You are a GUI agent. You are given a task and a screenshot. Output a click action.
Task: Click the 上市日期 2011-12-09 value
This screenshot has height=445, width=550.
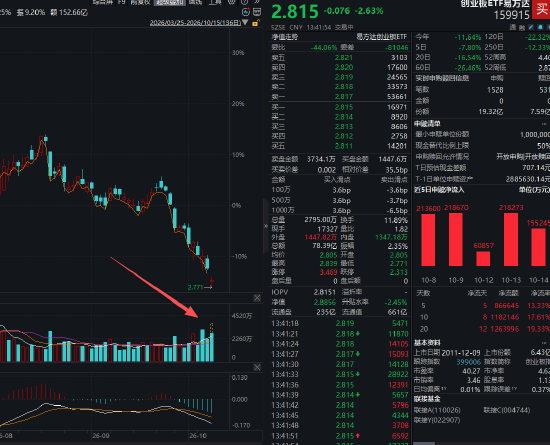462,352
